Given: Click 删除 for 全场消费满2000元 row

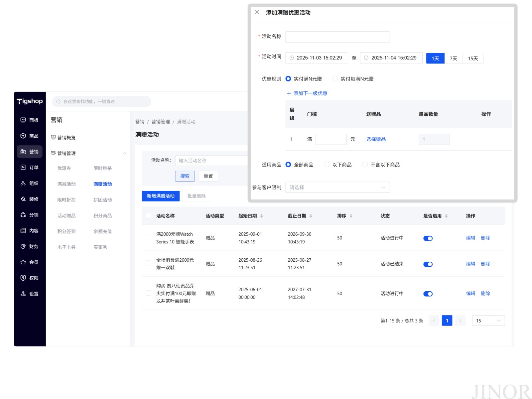Looking at the screenshot, I should pyautogui.click(x=485, y=264).
